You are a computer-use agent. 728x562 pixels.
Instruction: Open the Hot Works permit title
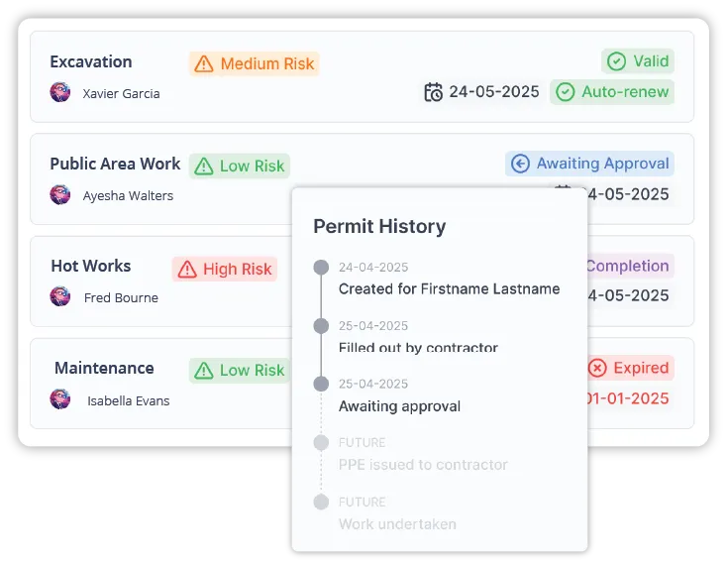click(x=91, y=267)
